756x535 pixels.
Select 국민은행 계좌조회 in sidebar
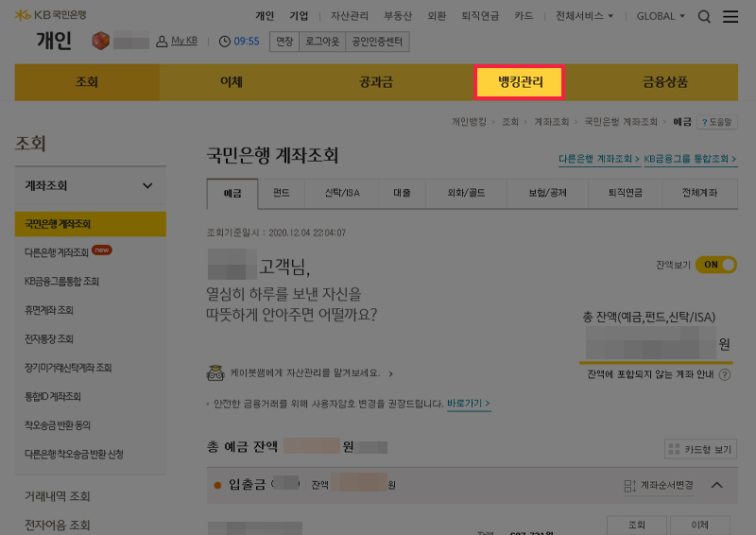pyautogui.click(x=91, y=224)
